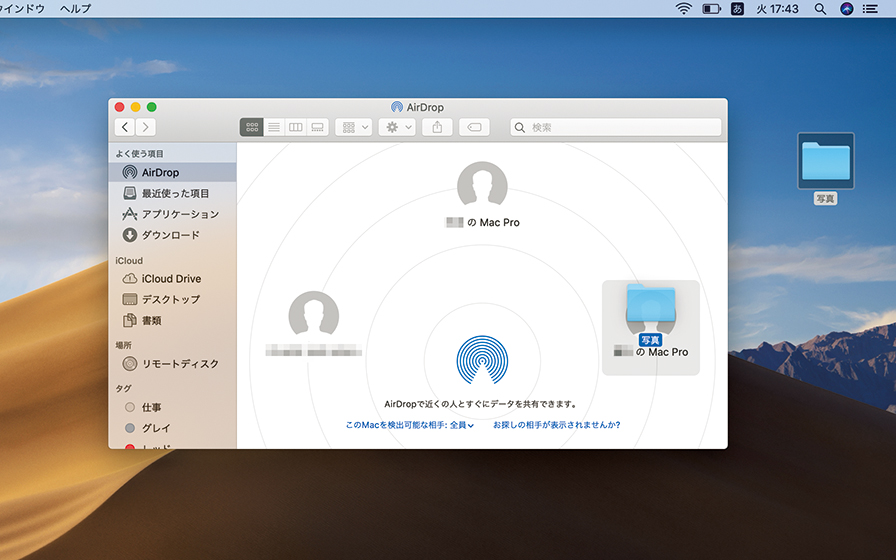This screenshot has width=896, height=560.
Task: Switch to icon view mode
Action: click(251, 127)
